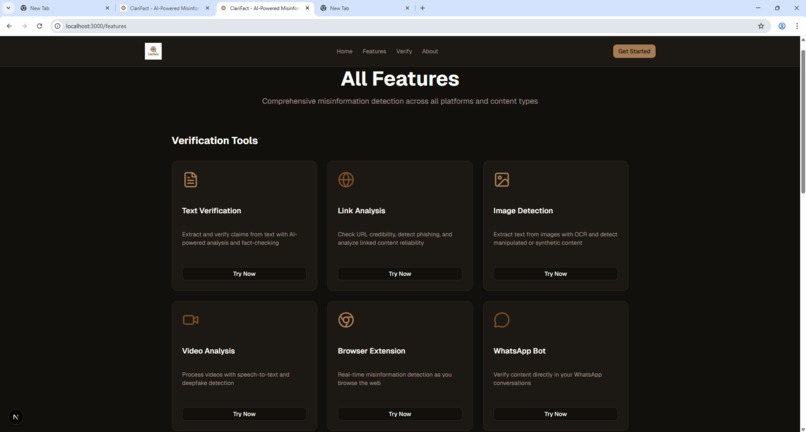The image size is (806, 432).
Task: Open the About nav link
Action: (430, 51)
